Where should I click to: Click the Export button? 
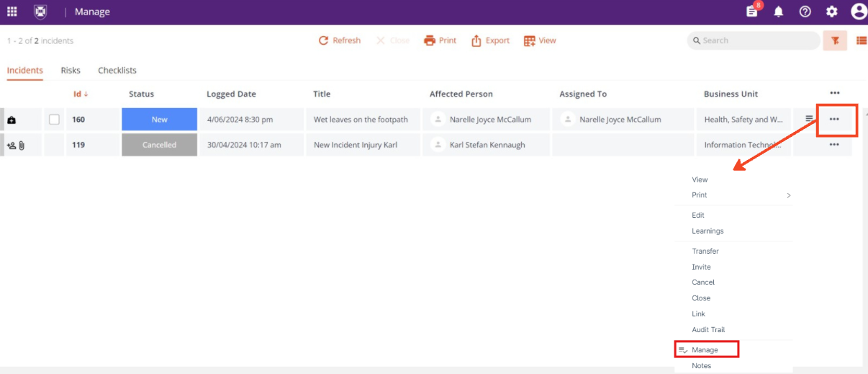491,41
